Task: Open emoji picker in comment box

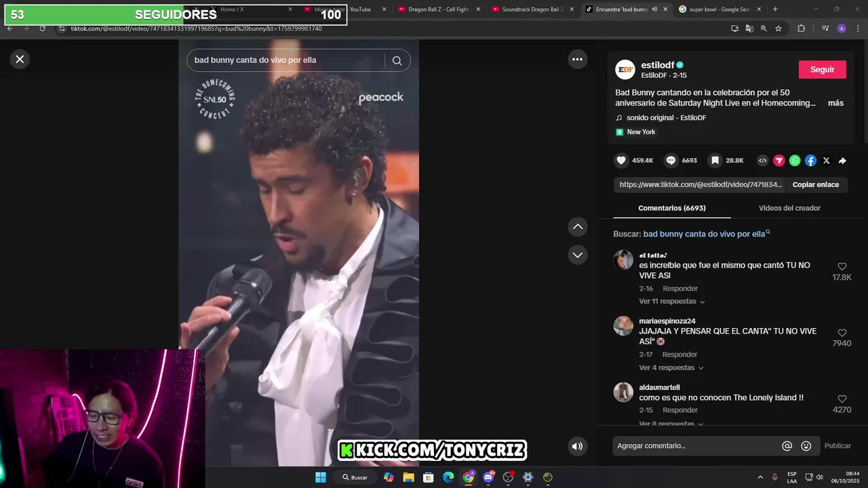Action: coord(806,446)
